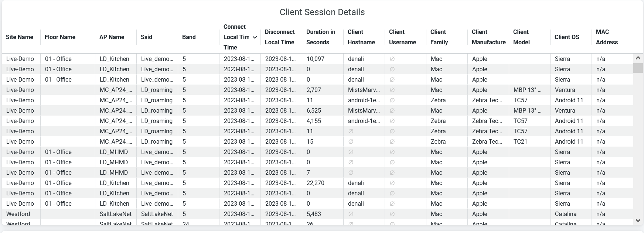Sort by Duration in Seconds header
Image resolution: width=644 pixels, height=233 pixels.
pos(321,37)
